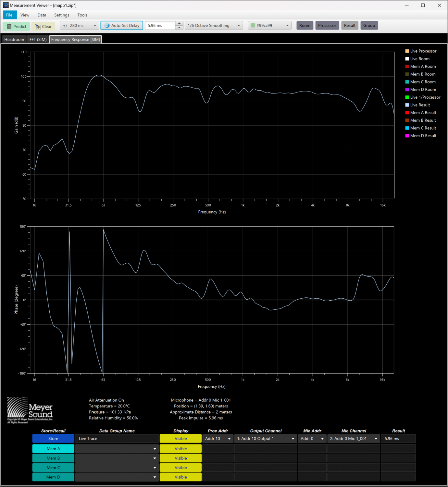Viewport: 448px width, 487px height.
Task: Click Auto-Set Delay button
Action: coord(122,26)
